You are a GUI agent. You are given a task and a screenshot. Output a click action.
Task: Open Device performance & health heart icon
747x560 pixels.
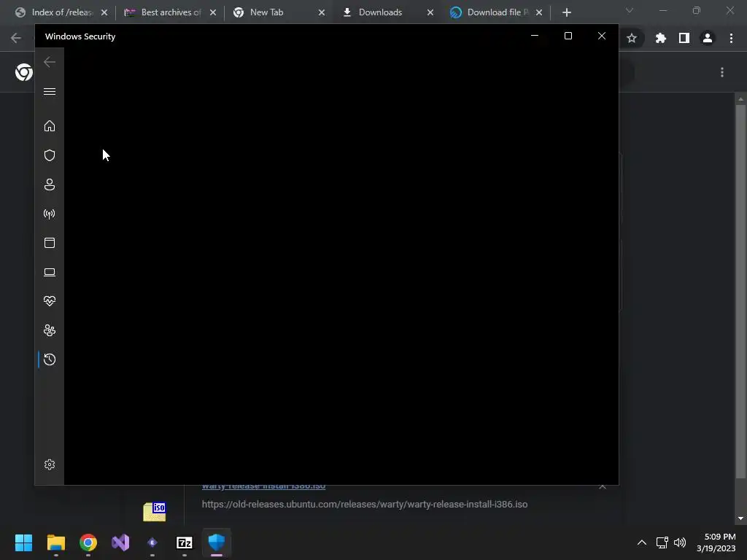(50, 301)
